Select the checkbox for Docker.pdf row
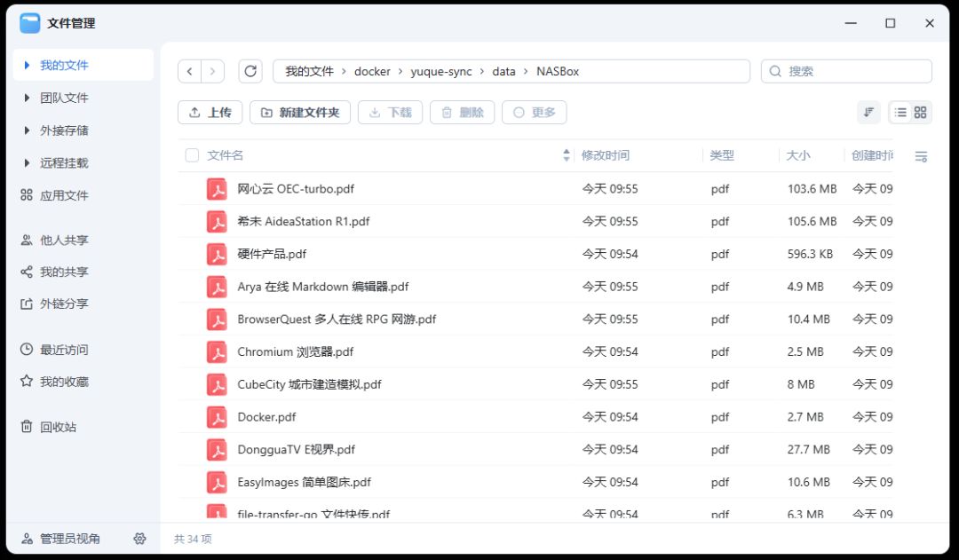Screen dimensions: 959x560 point(192,417)
